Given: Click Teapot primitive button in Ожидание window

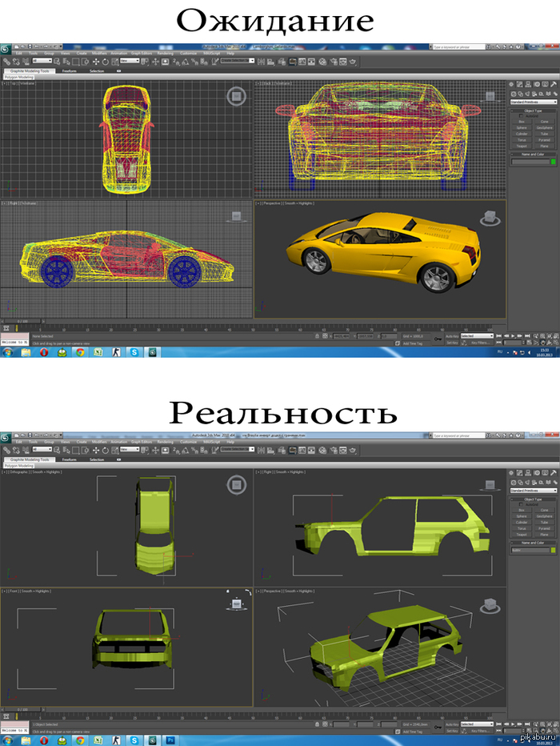Looking at the screenshot, I should 522,146.
